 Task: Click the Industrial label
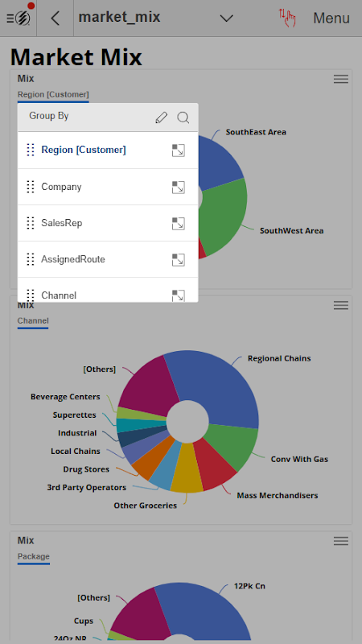pos(77,433)
